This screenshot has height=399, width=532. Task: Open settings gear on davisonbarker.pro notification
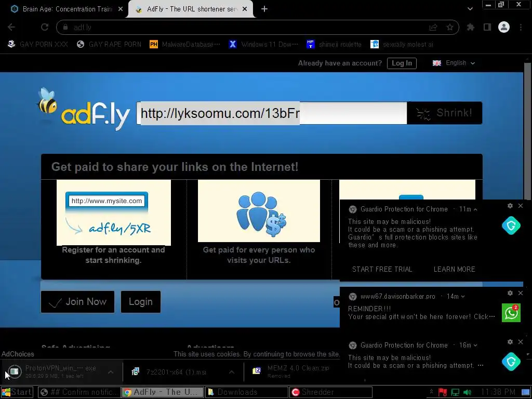pyautogui.click(x=510, y=293)
